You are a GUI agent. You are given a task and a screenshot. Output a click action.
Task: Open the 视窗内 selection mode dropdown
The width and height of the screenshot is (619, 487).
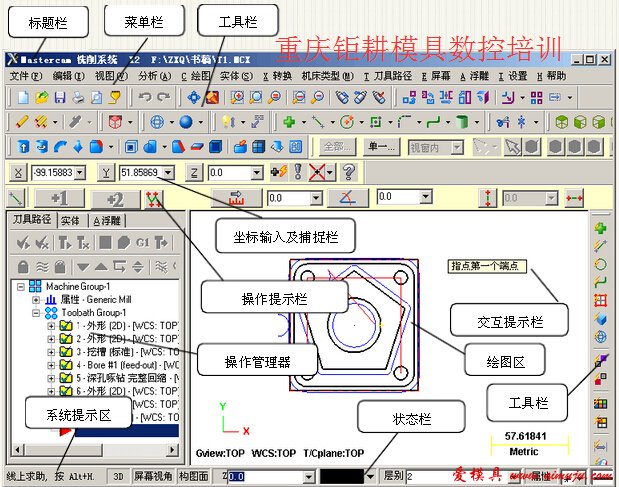pyautogui.click(x=457, y=148)
